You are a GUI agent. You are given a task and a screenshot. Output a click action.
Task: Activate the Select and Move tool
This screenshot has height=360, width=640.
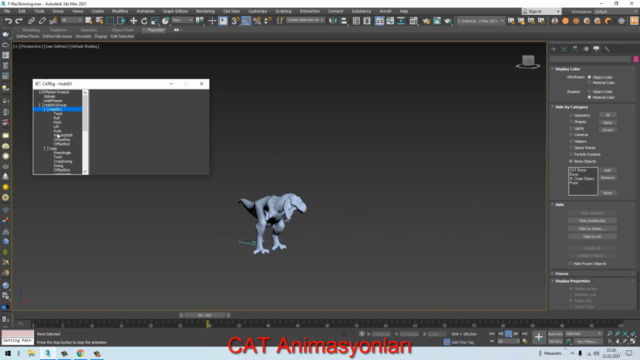tap(133, 21)
